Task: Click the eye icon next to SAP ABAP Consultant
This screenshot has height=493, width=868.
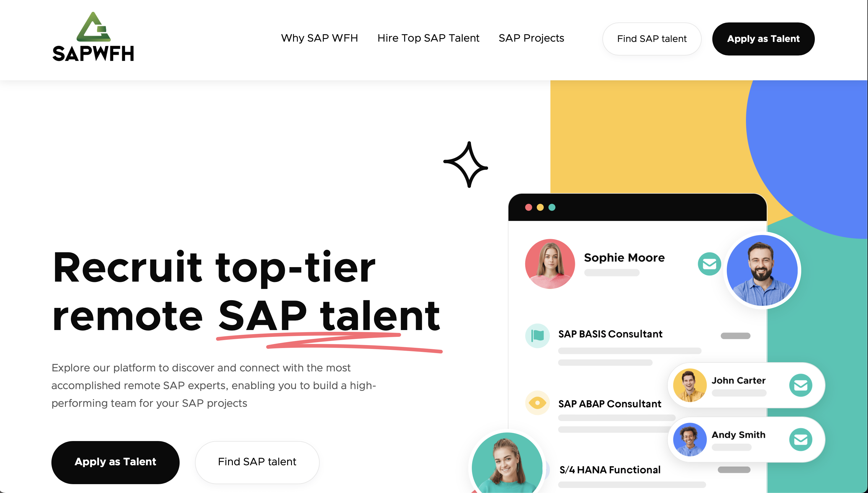Action: click(x=537, y=403)
